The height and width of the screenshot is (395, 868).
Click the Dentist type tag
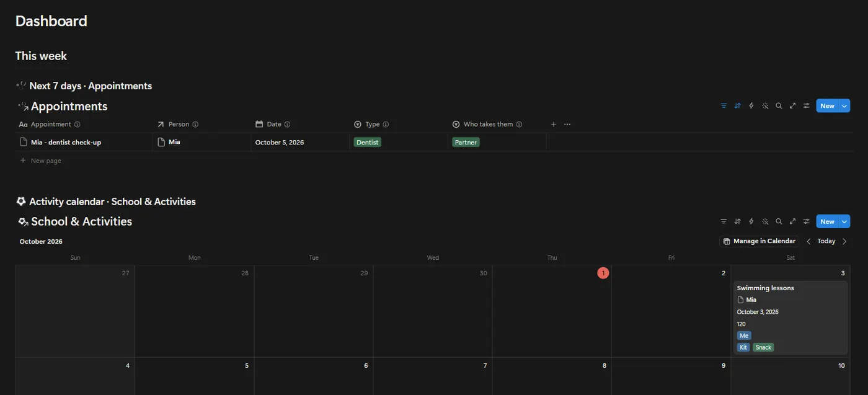point(367,143)
